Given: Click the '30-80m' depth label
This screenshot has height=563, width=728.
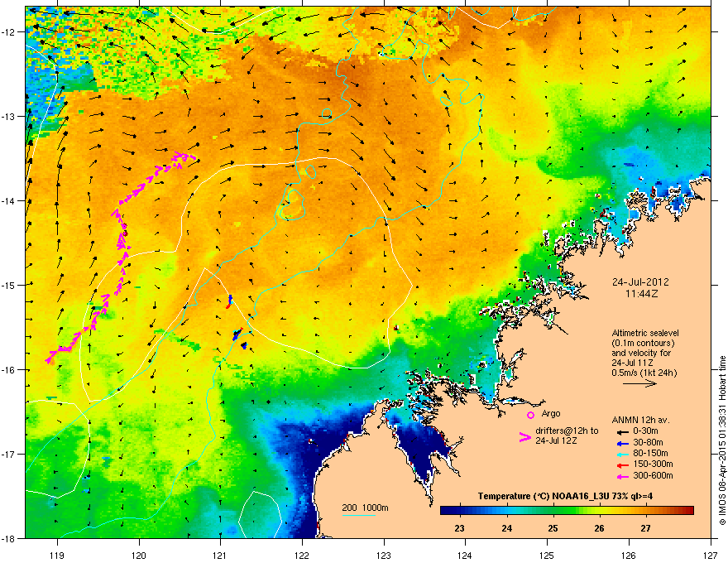Looking at the screenshot, I should [x=648, y=443].
